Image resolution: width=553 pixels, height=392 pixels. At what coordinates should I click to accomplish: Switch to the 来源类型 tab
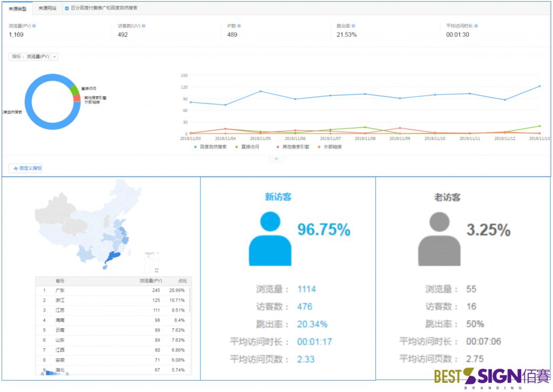click(18, 9)
